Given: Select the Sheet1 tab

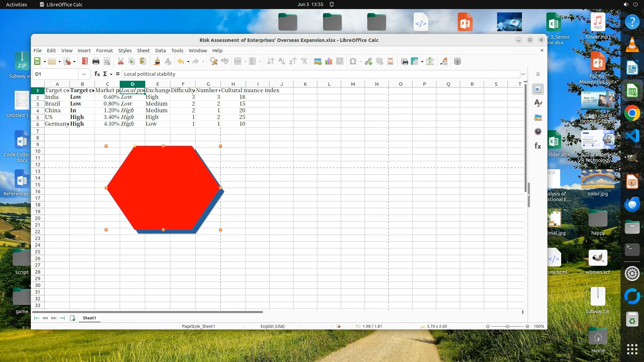Looking at the screenshot, I should [x=89, y=318].
